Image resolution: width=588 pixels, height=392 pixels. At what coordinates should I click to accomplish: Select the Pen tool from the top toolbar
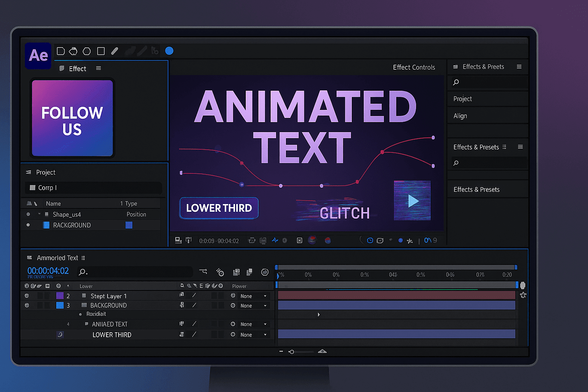(115, 51)
